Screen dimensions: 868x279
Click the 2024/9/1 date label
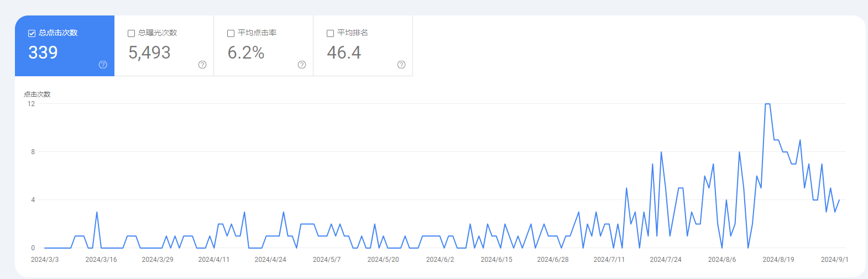coord(834,260)
